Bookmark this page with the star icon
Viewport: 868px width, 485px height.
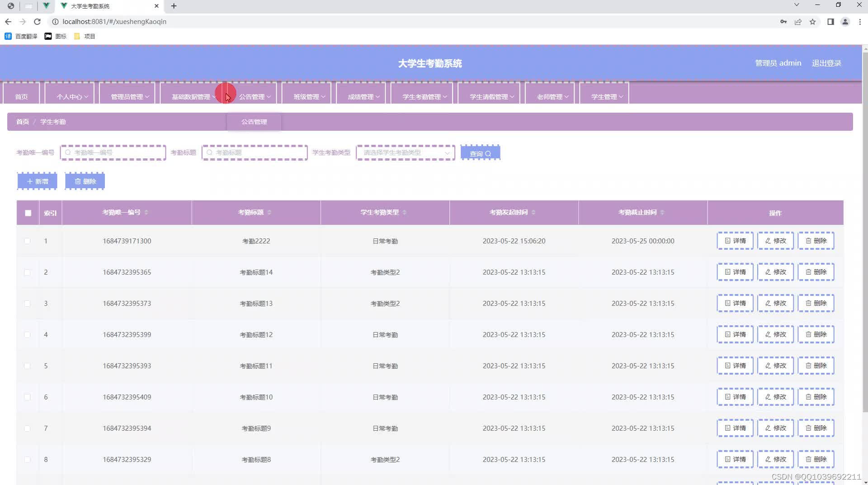[x=812, y=22]
